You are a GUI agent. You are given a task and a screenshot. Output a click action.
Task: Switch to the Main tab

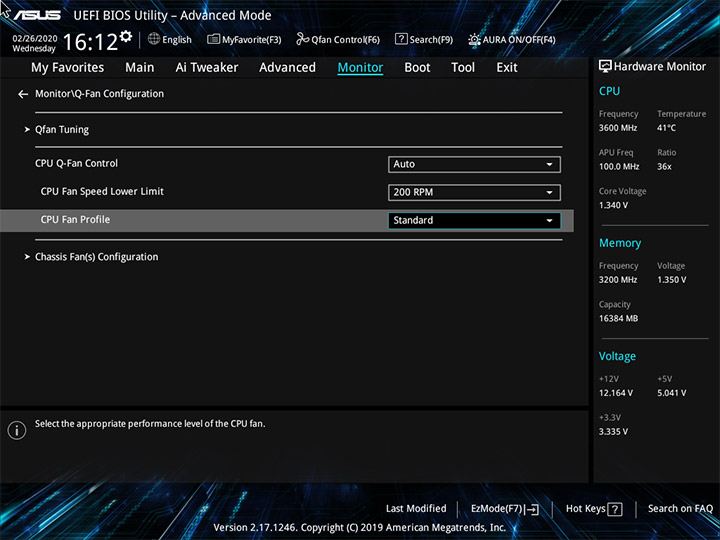140,68
